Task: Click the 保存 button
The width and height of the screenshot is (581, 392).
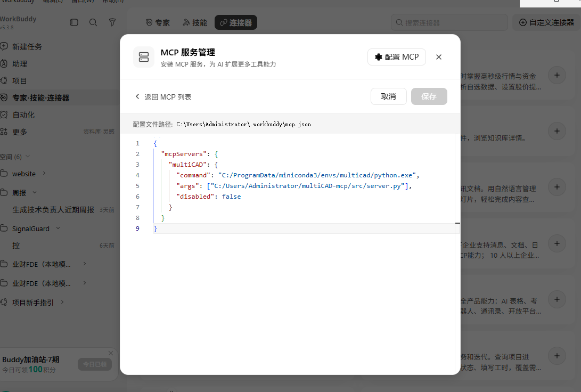Action: click(429, 96)
